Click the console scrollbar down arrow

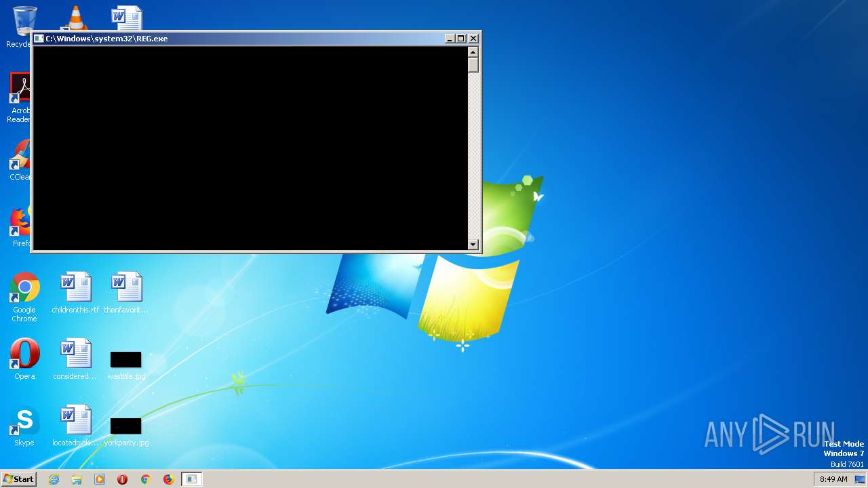[473, 245]
